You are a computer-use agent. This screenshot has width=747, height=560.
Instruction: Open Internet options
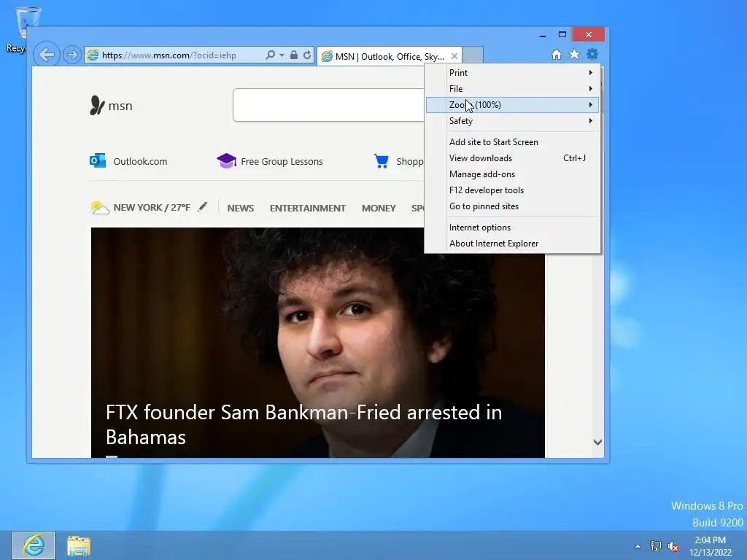[x=512, y=227]
